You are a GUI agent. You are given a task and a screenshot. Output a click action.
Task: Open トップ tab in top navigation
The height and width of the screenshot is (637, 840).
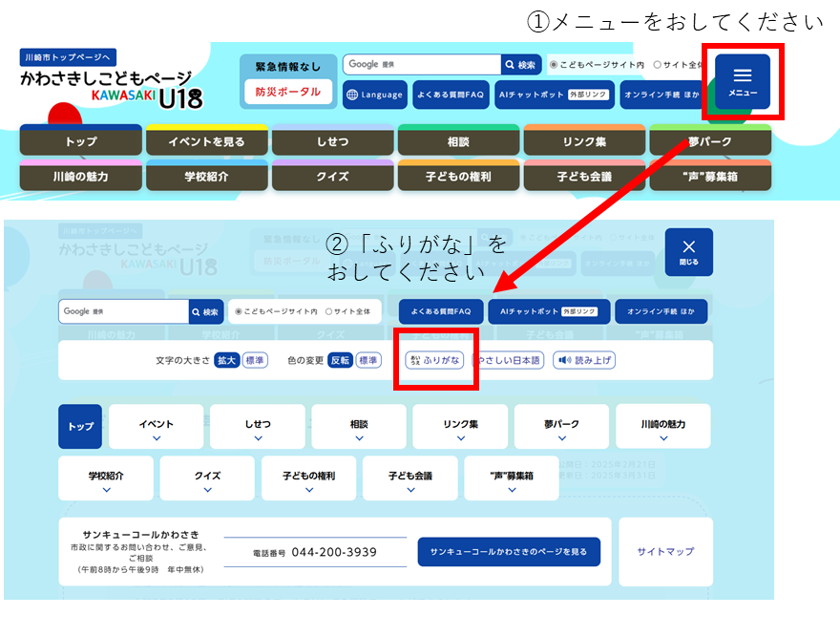[81, 140]
